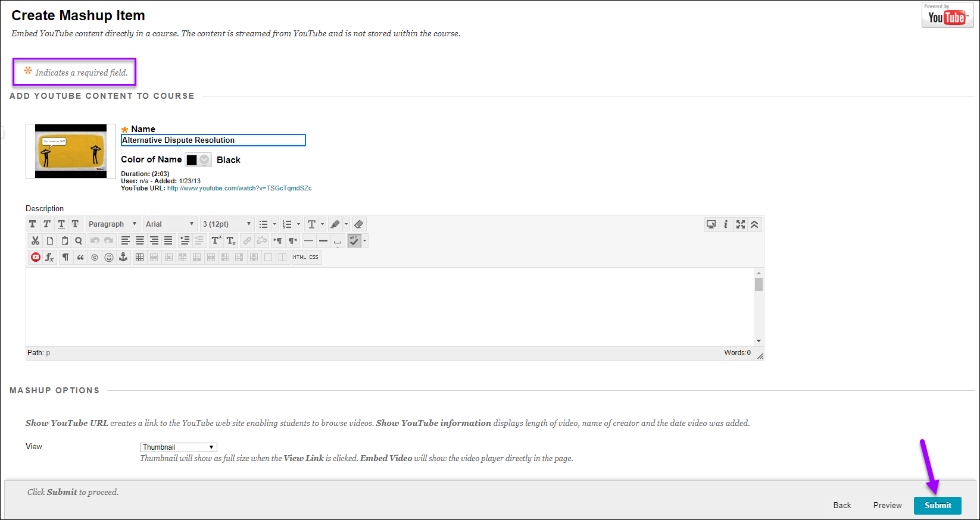The height and width of the screenshot is (520, 980).
Task: Expand the editor to fullscreen
Action: 740,224
